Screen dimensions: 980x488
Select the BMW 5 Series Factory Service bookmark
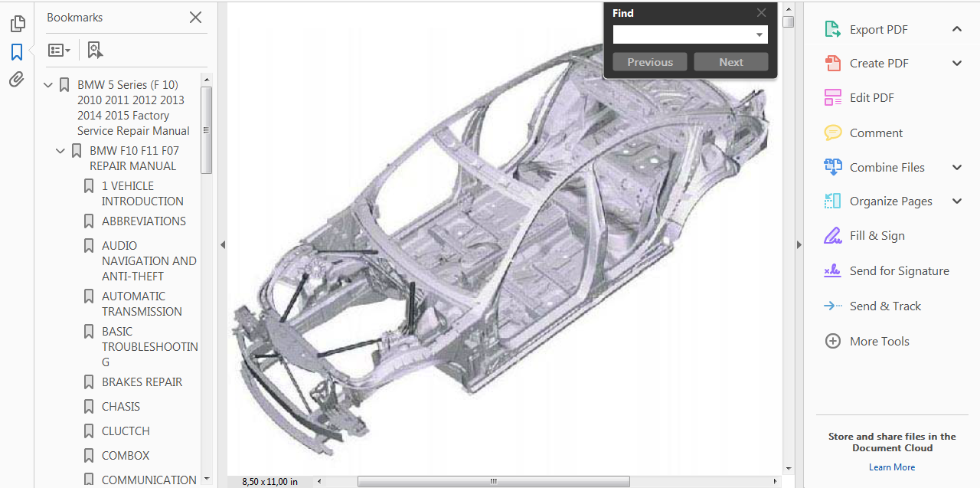133,107
